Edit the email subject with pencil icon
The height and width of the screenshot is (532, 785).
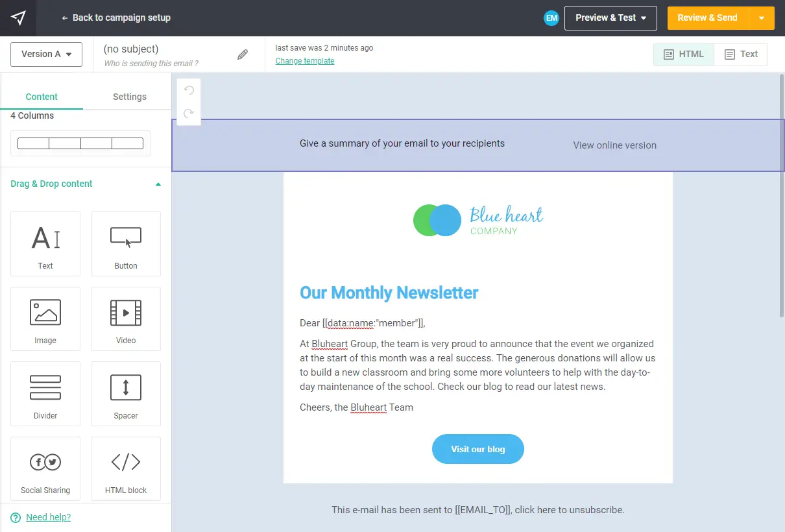(243, 54)
